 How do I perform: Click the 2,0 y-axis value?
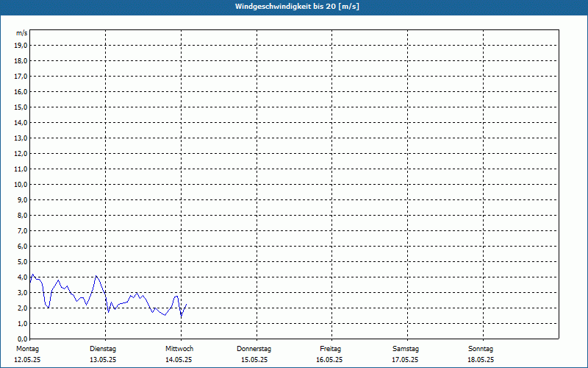pyautogui.click(x=22, y=308)
